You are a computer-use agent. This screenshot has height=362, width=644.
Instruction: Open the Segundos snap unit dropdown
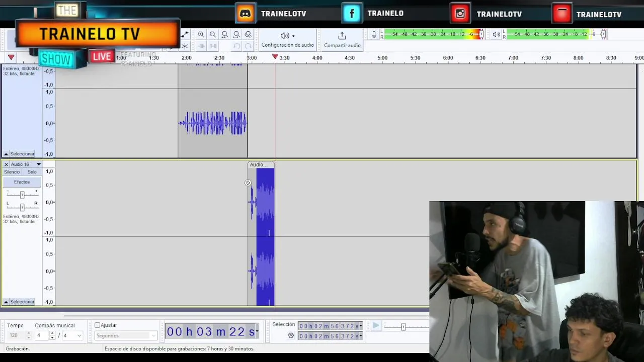click(126, 336)
